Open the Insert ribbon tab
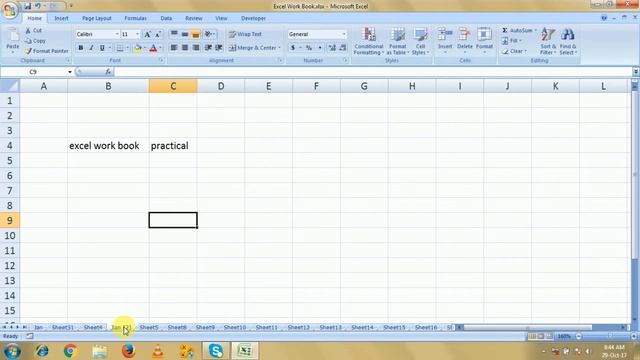 coord(61,18)
